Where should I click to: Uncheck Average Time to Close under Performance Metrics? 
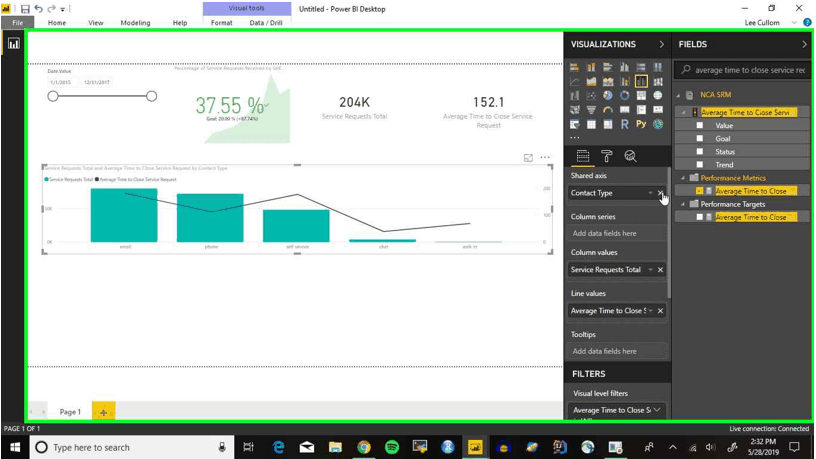(x=699, y=191)
